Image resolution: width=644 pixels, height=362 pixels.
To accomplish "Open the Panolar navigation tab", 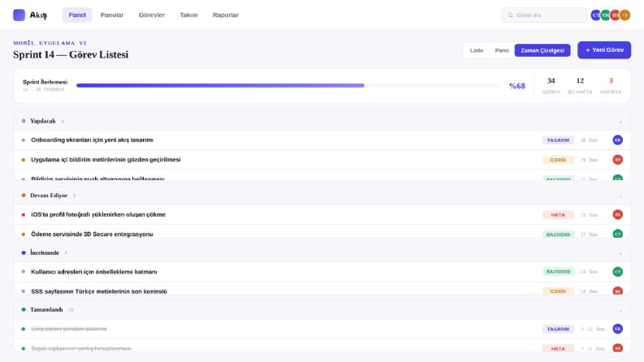I will (112, 15).
